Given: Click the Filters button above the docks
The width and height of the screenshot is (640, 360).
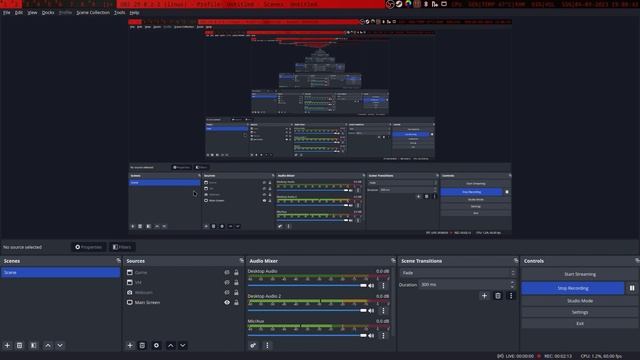Looking at the screenshot, I should click(122, 247).
